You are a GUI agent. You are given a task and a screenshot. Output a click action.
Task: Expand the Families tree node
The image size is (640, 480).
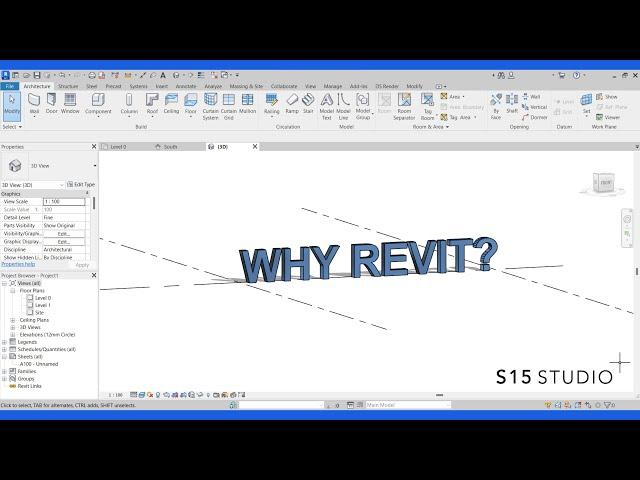point(4,371)
